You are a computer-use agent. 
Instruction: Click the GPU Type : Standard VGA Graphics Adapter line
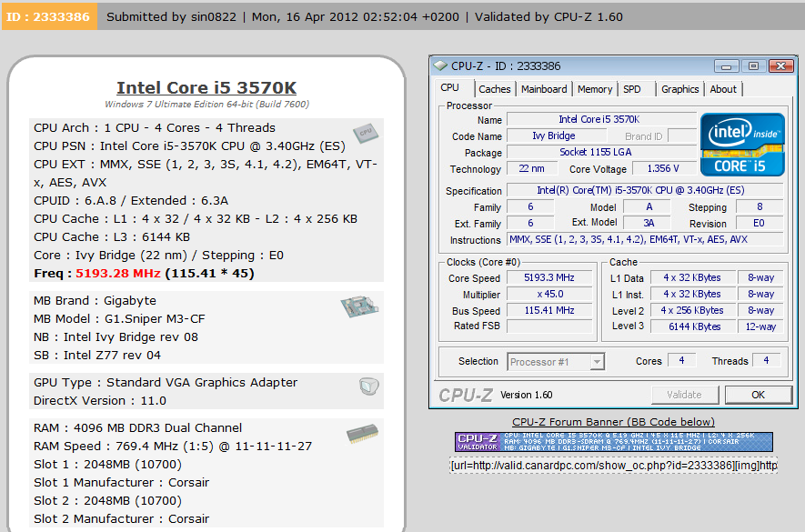coord(166,383)
